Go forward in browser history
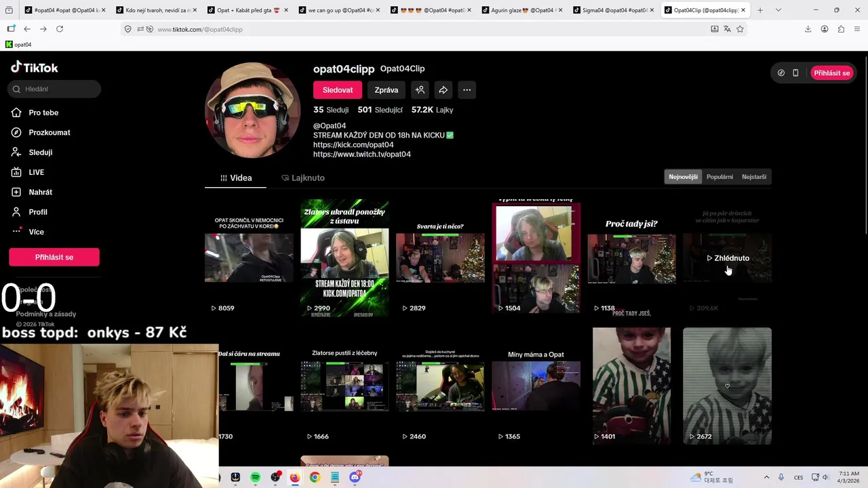 [43, 29]
